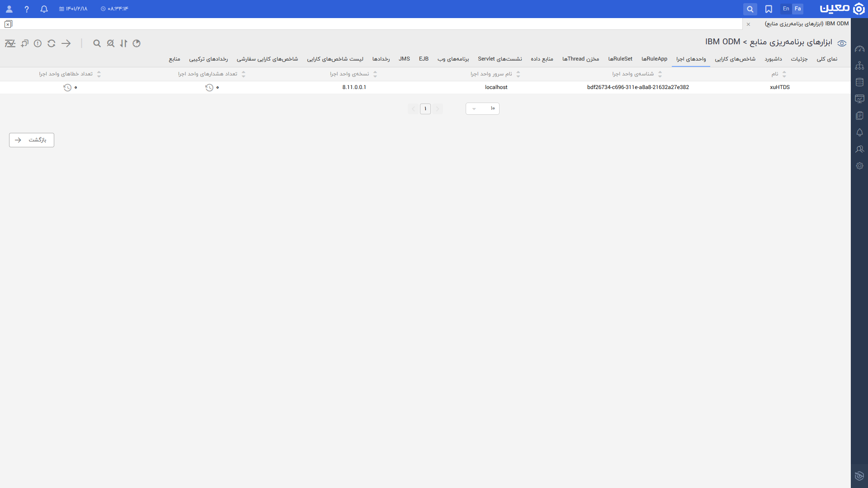Open the time range clock icon
Screen dimensions: 868x488
(137, 43)
